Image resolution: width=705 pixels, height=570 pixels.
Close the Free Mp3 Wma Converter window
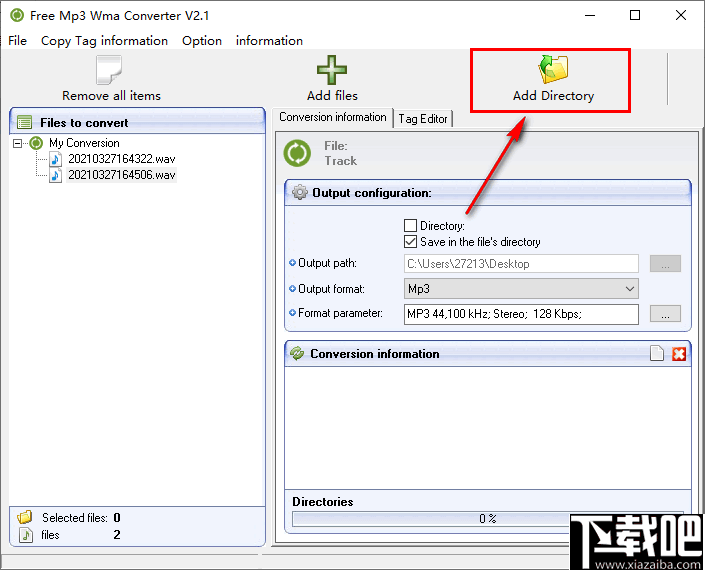click(681, 15)
